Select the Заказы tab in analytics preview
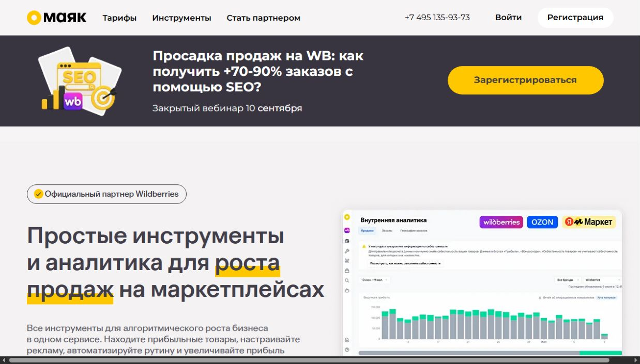 [387, 231]
